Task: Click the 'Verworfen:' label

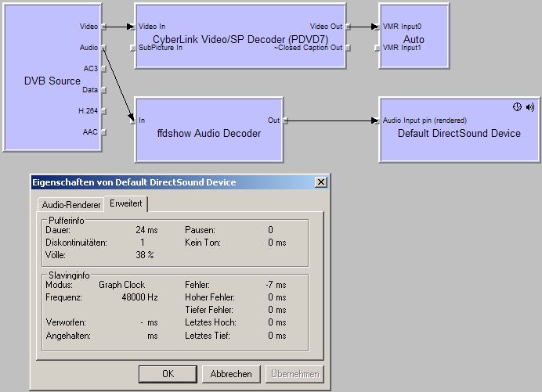Action: pyautogui.click(x=66, y=322)
